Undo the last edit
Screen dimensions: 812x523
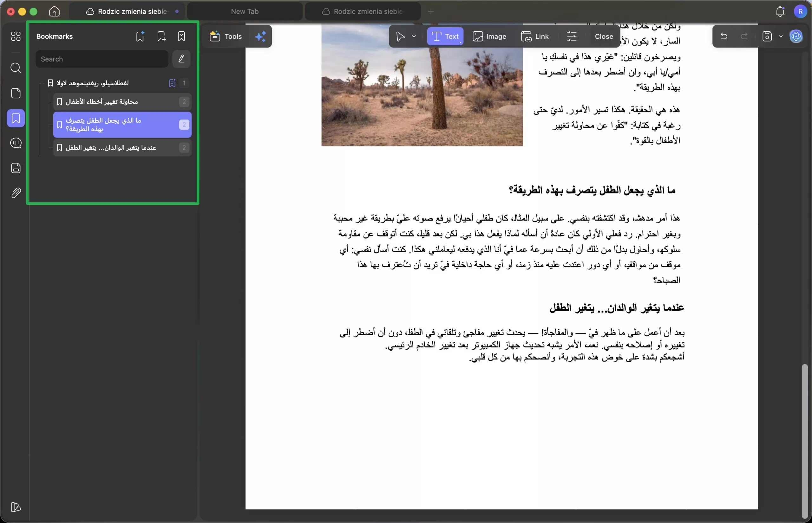click(724, 36)
